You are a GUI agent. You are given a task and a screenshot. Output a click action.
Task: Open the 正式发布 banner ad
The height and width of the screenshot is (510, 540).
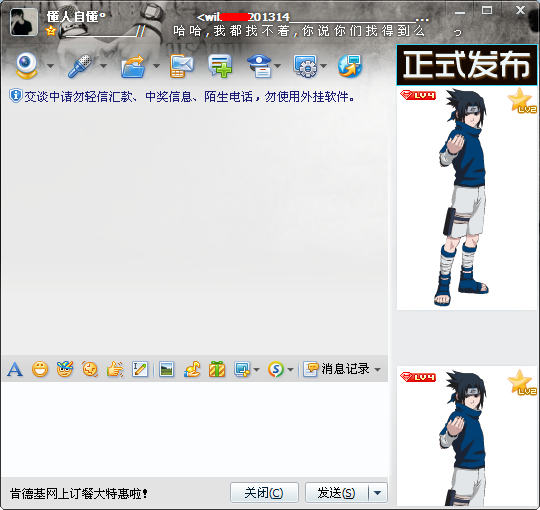(x=467, y=65)
